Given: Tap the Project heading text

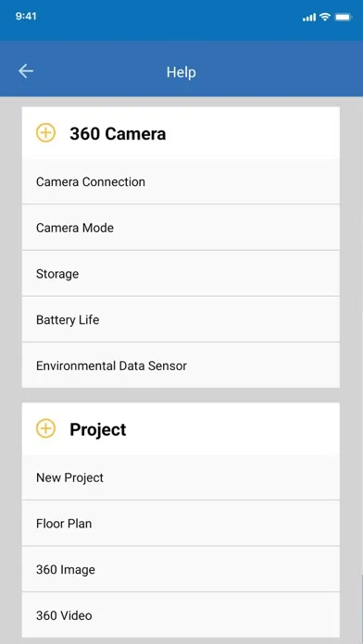Looking at the screenshot, I should pos(98,429).
